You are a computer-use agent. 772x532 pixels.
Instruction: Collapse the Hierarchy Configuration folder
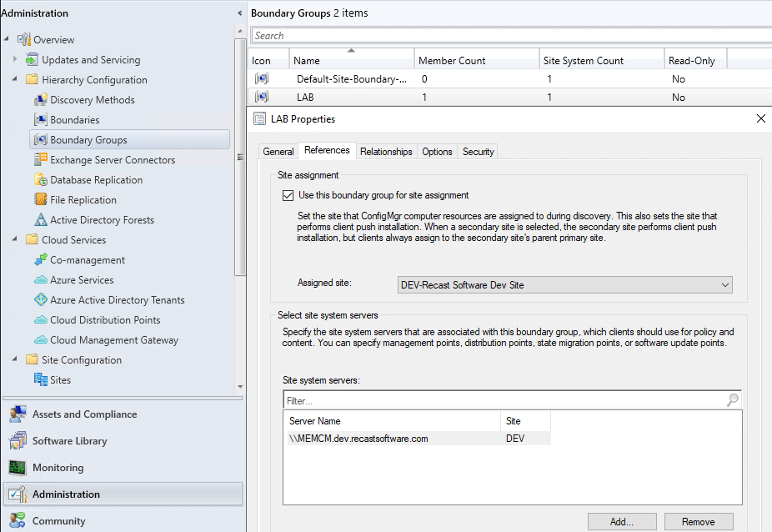(x=16, y=80)
